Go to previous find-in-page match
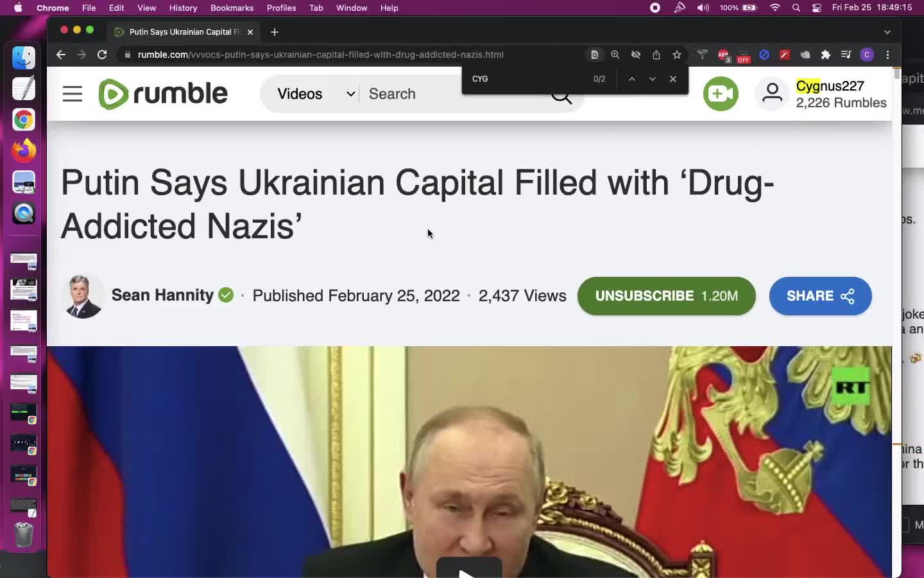The height and width of the screenshot is (578, 924). tap(632, 79)
